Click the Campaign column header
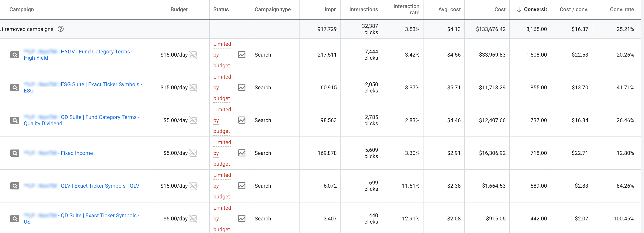This screenshot has width=644, height=233. click(22, 9)
